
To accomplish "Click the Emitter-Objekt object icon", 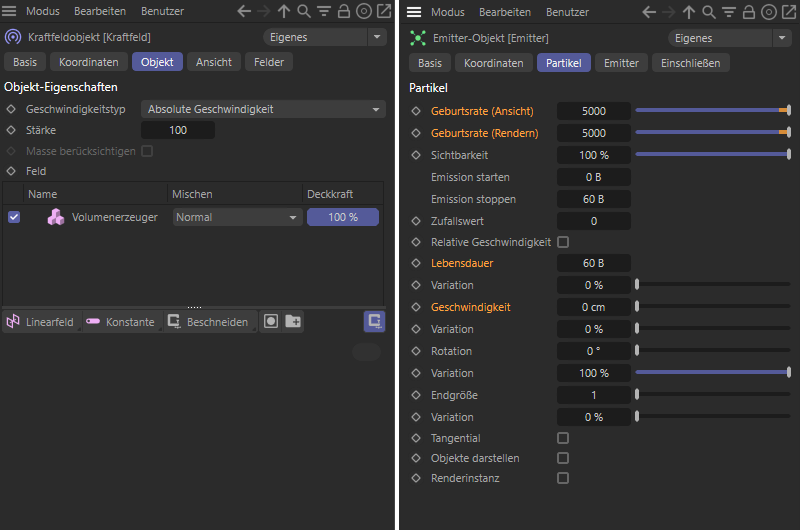I will [x=418, y=38].
